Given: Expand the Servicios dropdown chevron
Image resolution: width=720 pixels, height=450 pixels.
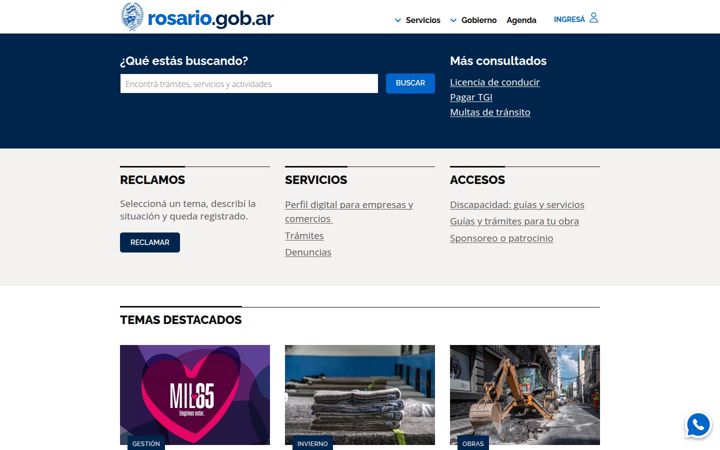Looking at the screenshot, I should point(398,20).
